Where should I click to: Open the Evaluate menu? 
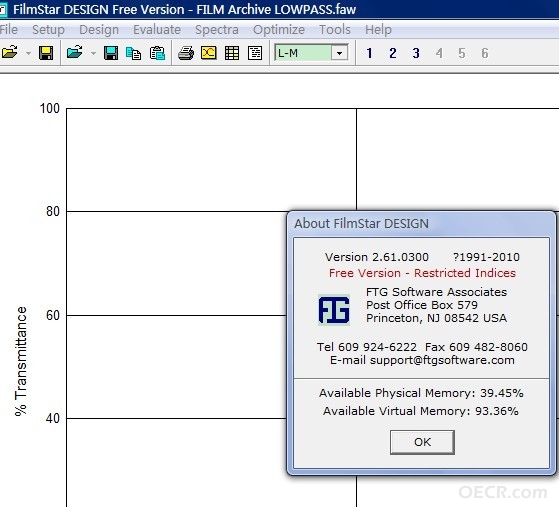157,30
